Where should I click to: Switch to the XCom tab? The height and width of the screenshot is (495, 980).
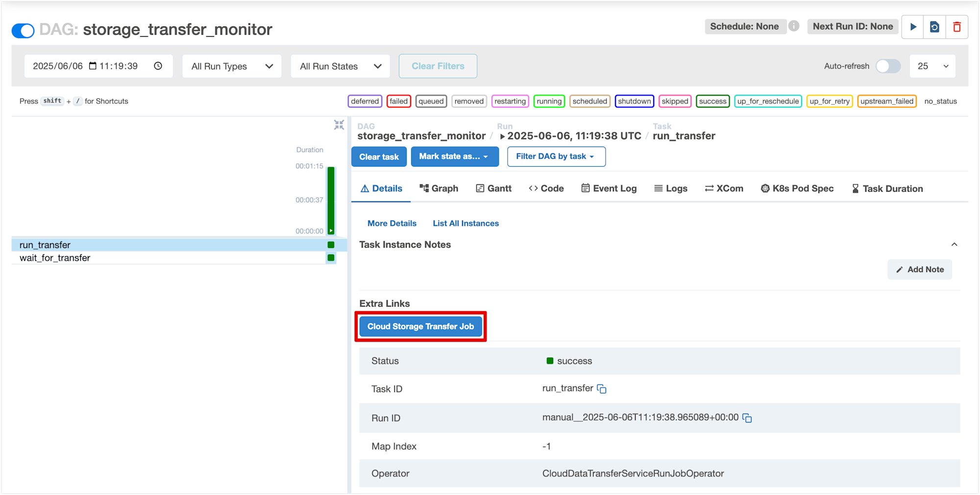(724, 189)
